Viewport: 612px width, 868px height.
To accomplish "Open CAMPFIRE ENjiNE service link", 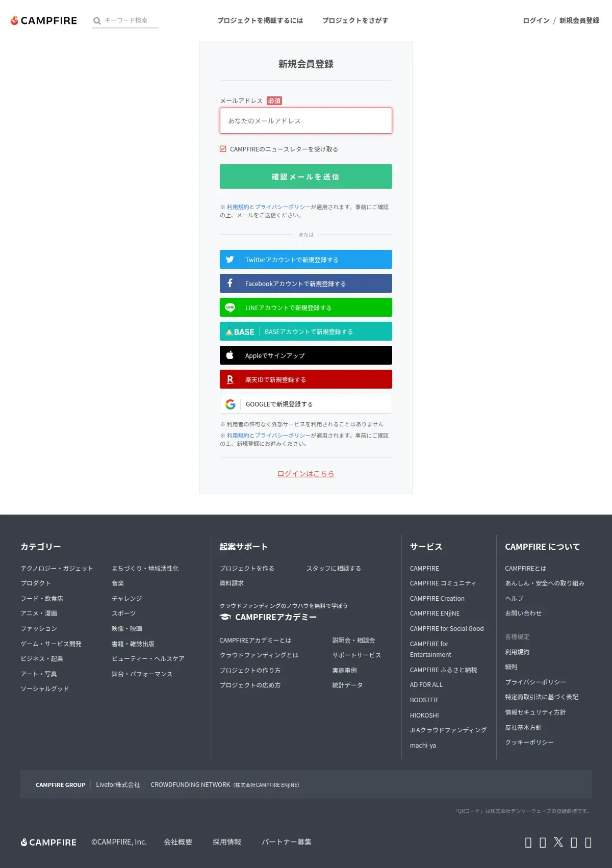I will tap(435, 614).
